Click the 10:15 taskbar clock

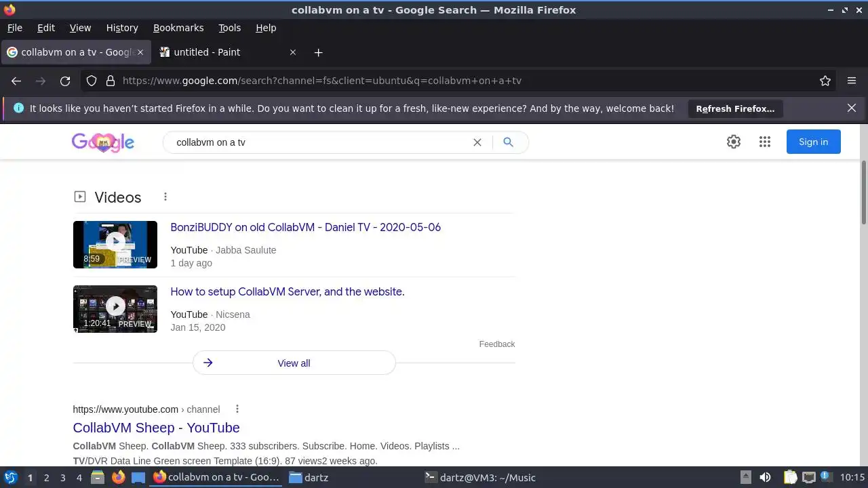tap(852, 478)
